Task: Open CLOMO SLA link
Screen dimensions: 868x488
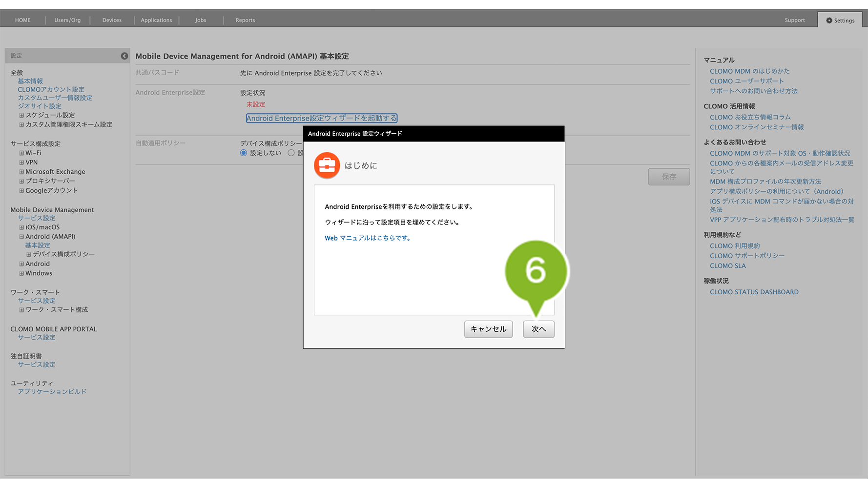Action: tap(728, 266)
